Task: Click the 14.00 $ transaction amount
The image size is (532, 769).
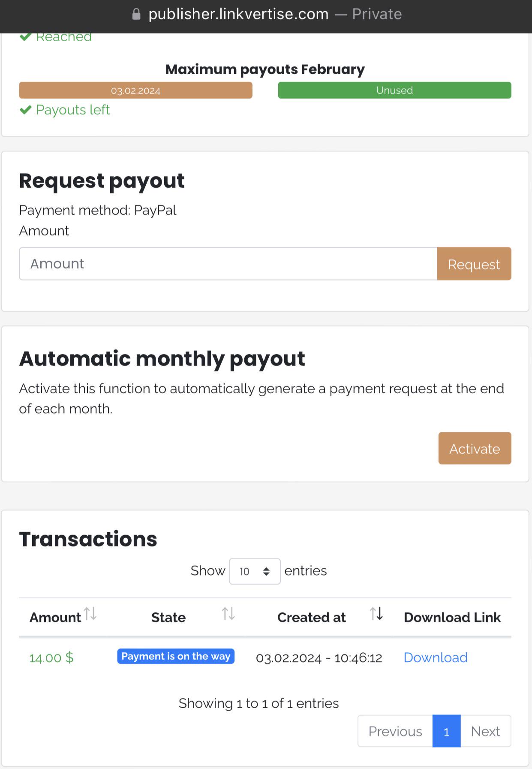Action: [x=51, y=658]
